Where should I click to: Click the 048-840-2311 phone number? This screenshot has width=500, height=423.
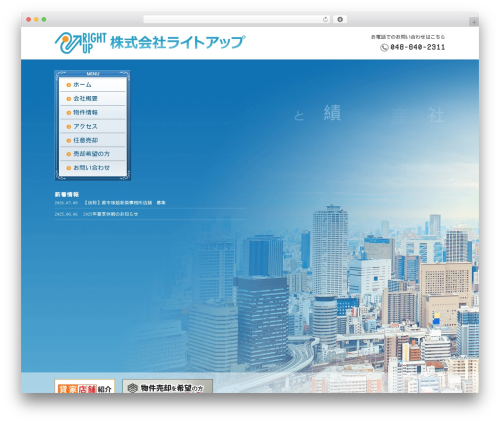point(417,47)
